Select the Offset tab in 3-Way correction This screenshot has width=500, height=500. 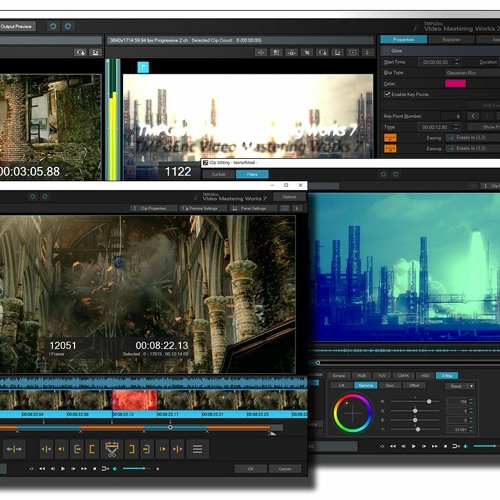pos(414,385)
